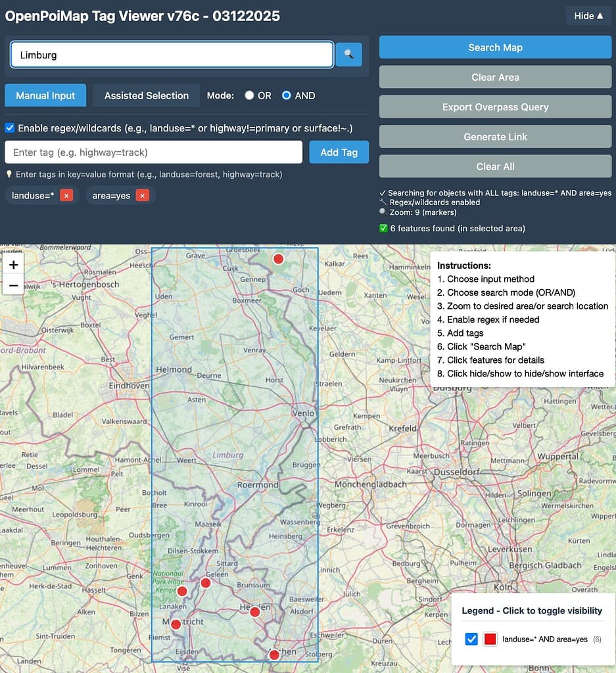Select the OR search mode
The image size is (616, 673).
248,95
